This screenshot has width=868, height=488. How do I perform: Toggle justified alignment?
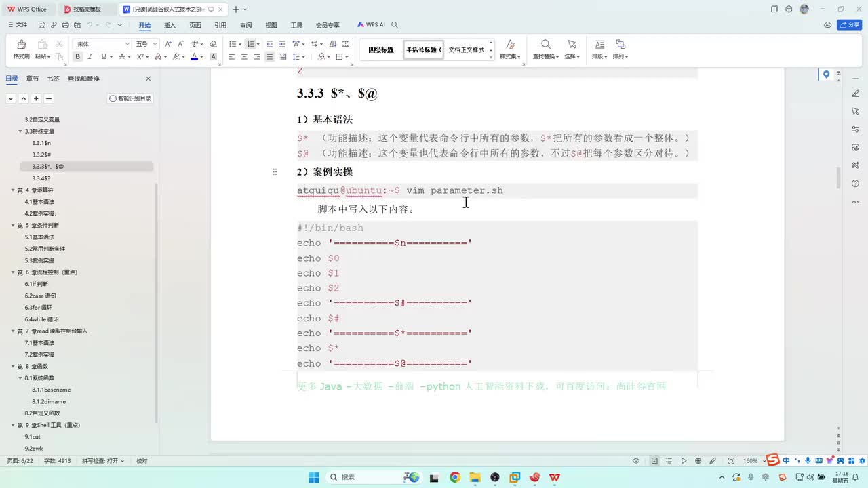point(270,57)
